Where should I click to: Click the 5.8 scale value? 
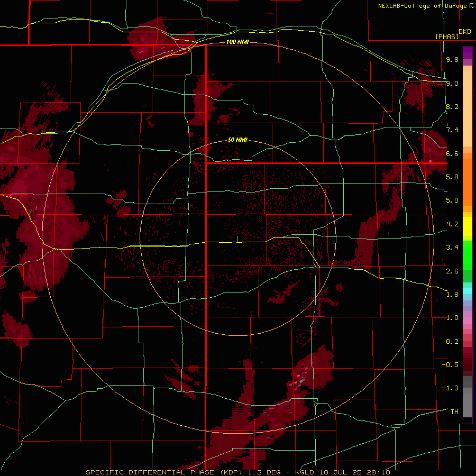(452, 177)
